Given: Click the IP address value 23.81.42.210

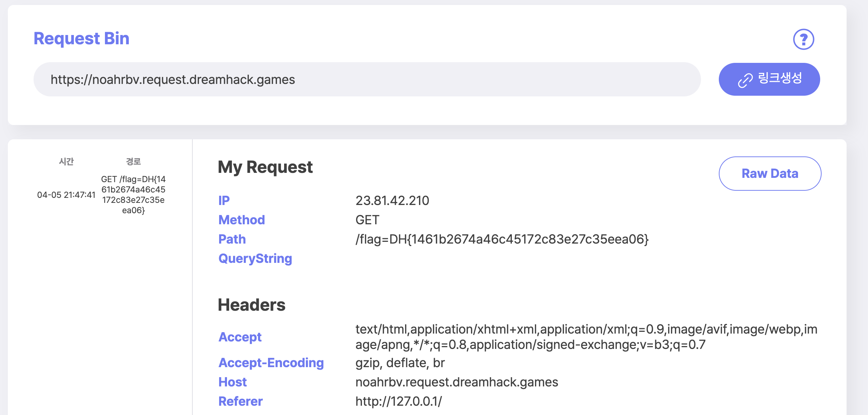Looking at the screenshot, I should [x=392, y=201].
